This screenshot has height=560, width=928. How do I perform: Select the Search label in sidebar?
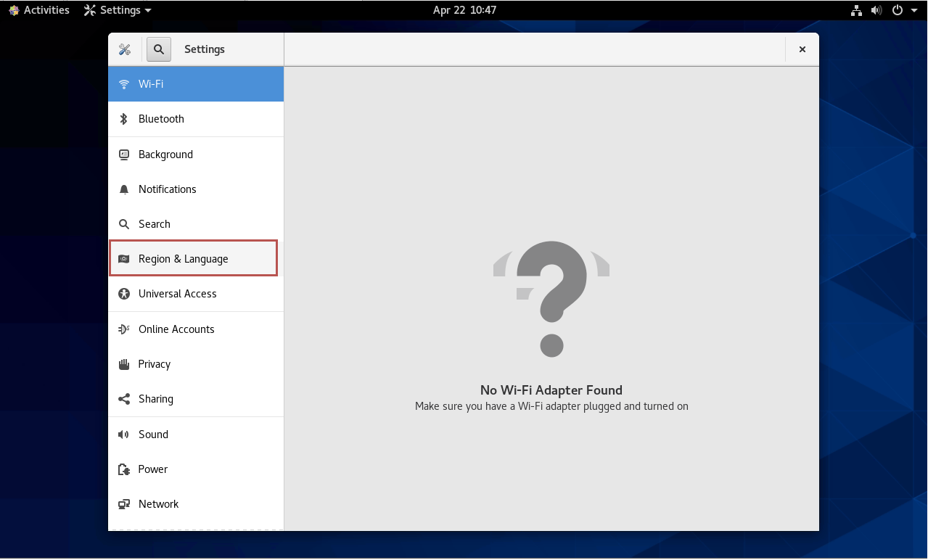155,224
